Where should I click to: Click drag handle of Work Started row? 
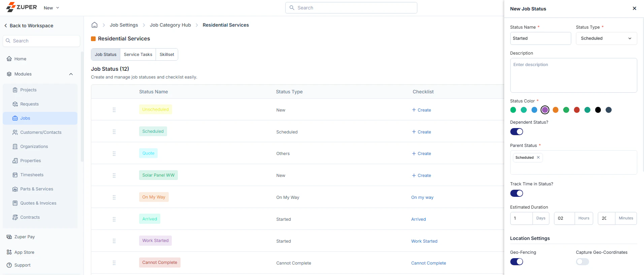(x=114, y=241)
